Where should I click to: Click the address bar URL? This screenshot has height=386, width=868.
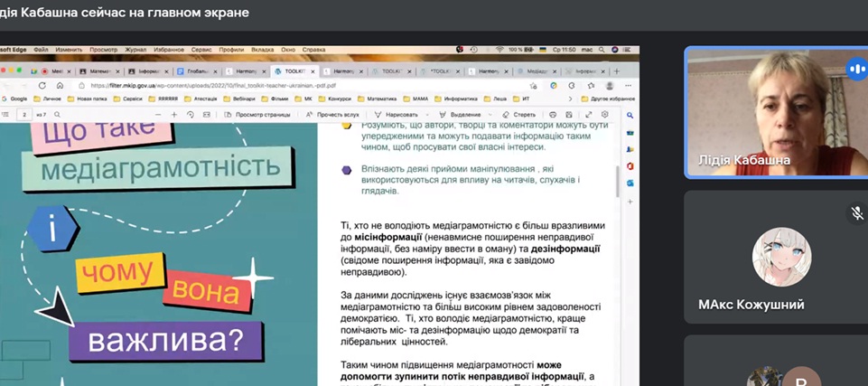tap(213, 86)
